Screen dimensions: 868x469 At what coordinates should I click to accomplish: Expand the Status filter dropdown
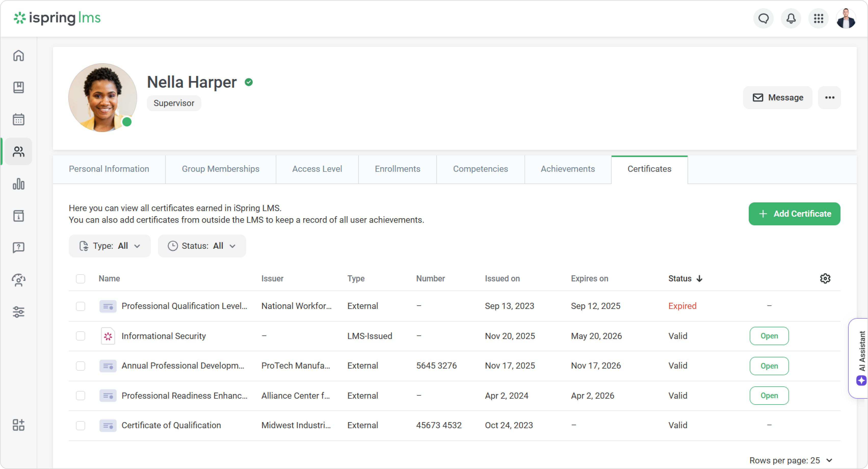coord(202,246)
